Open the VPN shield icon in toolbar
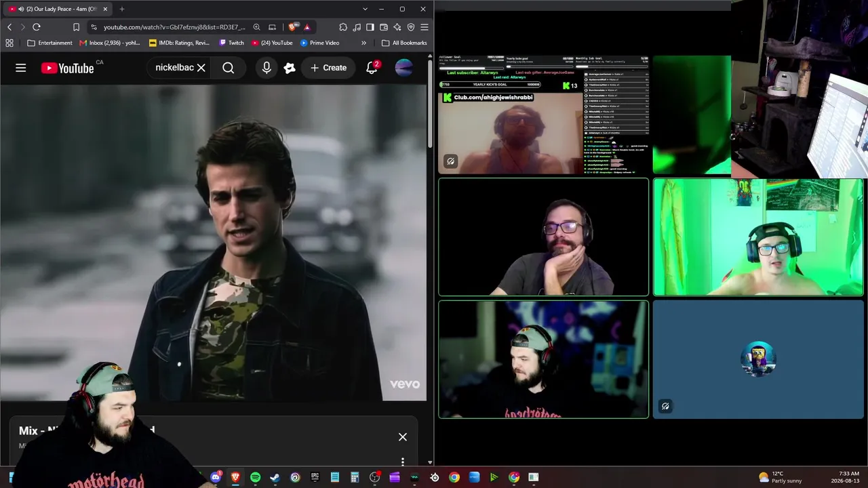 (411, 27)
